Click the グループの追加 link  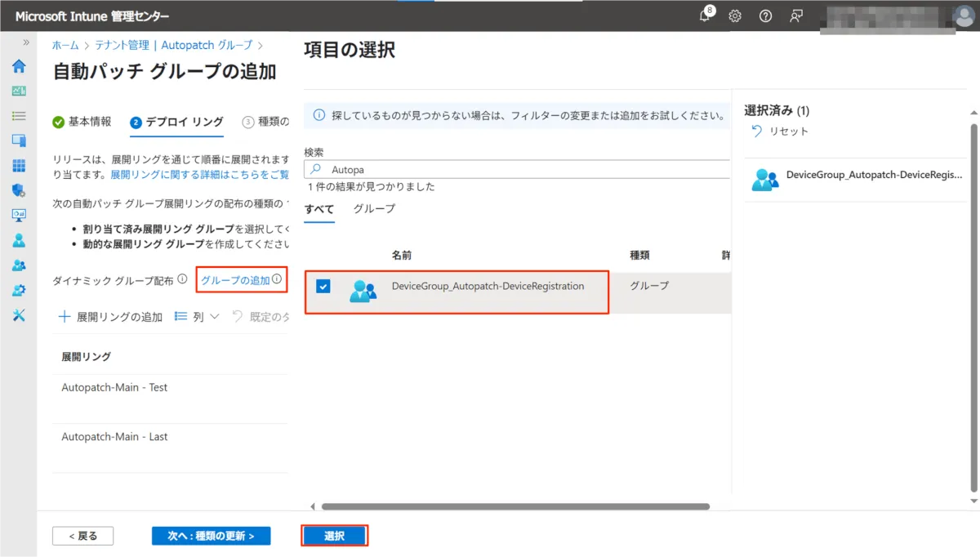pyautogui.click(x=235, y=280)
